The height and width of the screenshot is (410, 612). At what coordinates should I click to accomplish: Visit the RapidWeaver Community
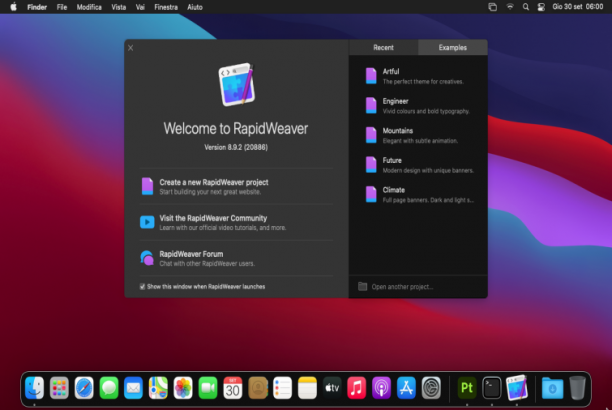pyautogui.click(x=236, y=223)
